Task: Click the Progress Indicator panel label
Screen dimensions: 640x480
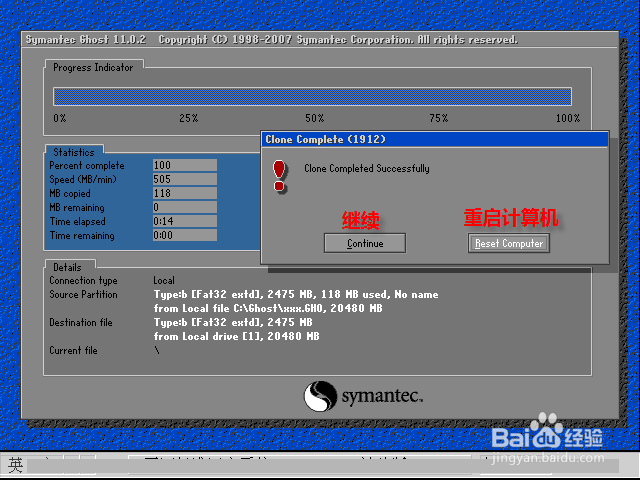Action: [x=93, y=67]
